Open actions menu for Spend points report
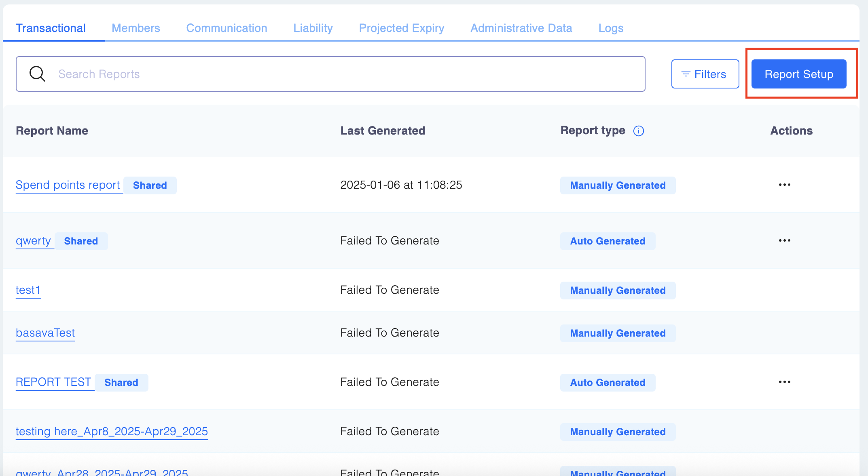 (784, 185)
